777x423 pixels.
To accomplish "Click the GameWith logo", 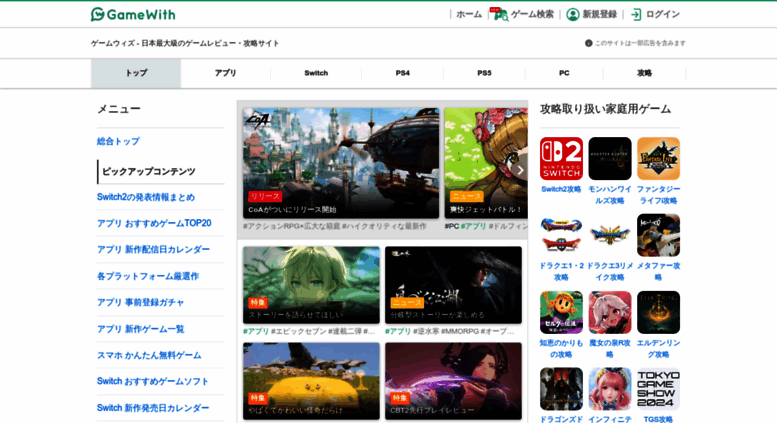I will (133, 14).
